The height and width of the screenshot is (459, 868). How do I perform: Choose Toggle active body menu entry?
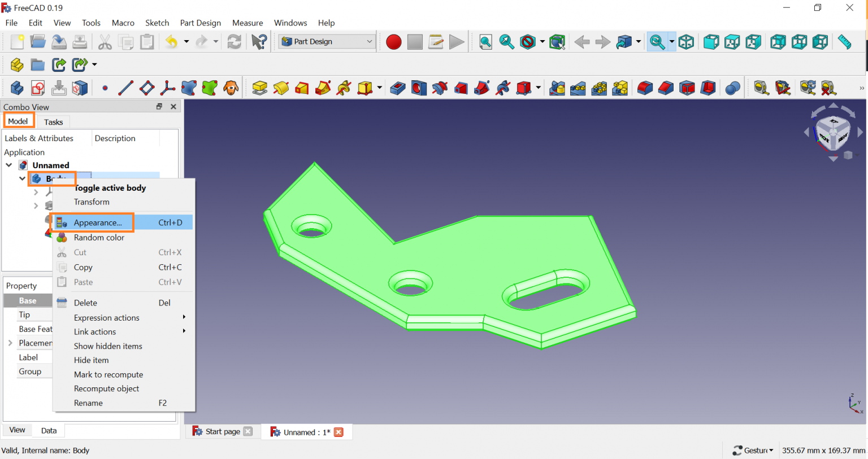110,188
